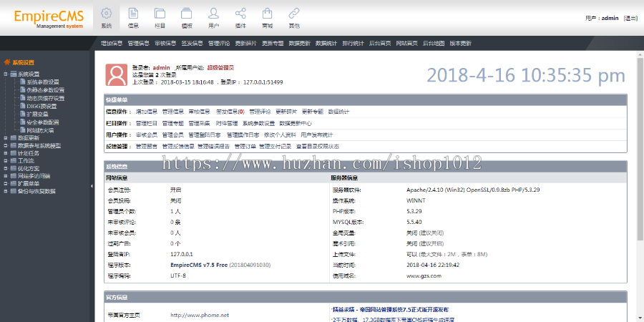Open 管理登陆日志 in quick menu
644x322 pixels.
click(205, 135)
